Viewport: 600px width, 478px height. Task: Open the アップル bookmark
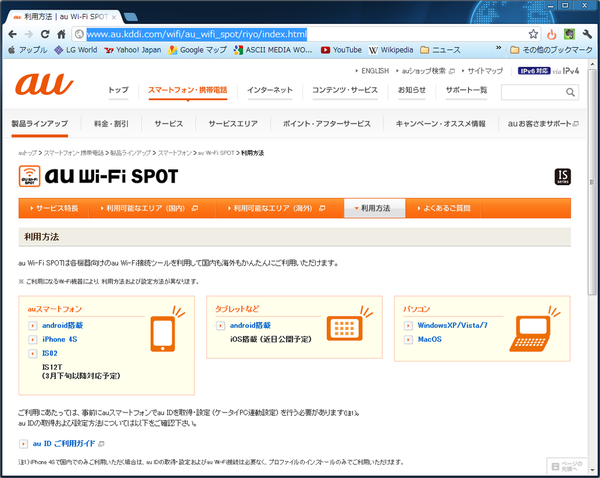pos(28,50)
